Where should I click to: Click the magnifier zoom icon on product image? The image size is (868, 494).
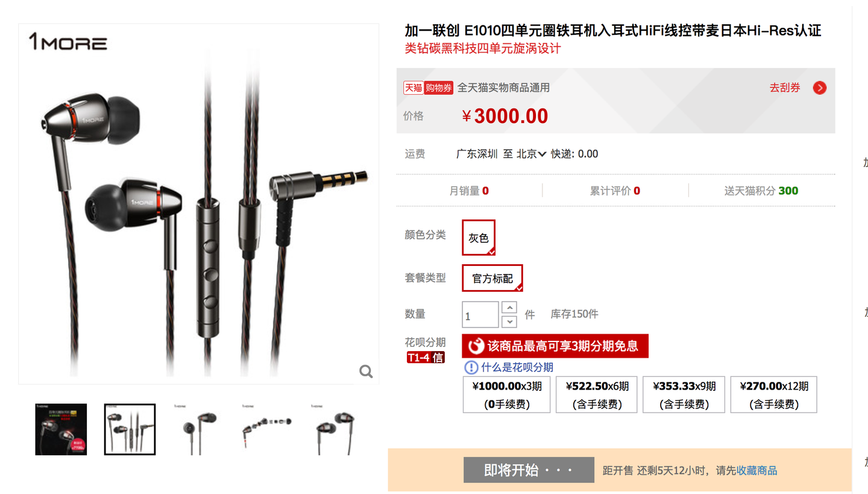(x=366, y=372)
